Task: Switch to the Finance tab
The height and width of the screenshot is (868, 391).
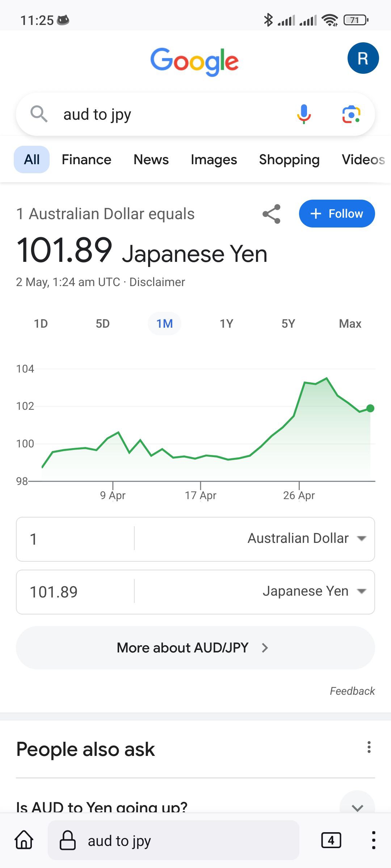Action: tap(87, 159)
